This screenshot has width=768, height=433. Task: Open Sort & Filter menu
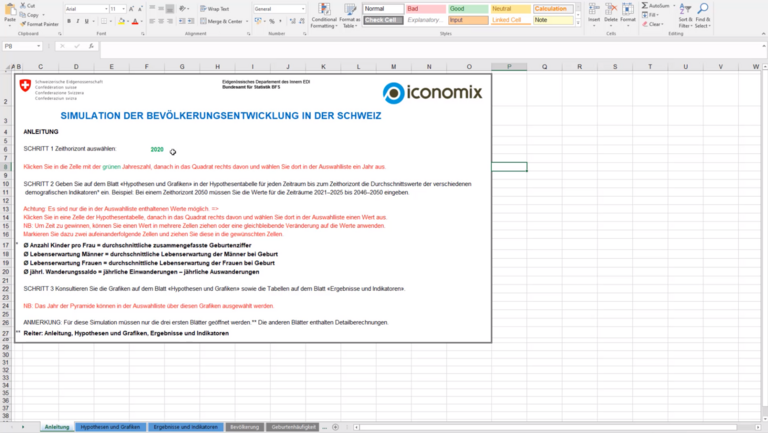(685, 15)
